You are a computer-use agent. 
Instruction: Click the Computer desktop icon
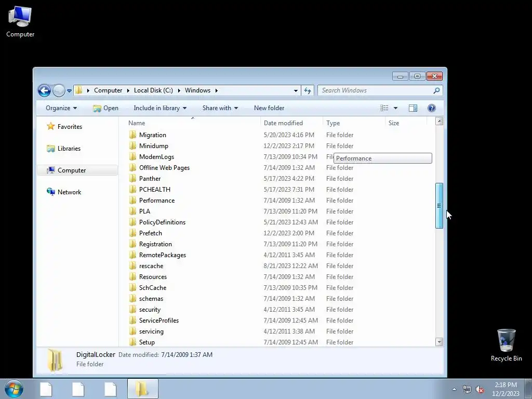(20, 22)
